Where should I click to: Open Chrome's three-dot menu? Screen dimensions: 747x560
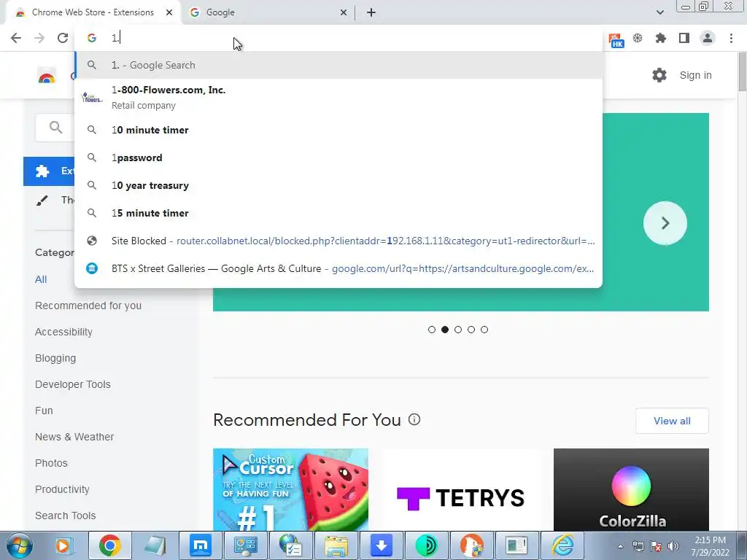tap(731, 38)
